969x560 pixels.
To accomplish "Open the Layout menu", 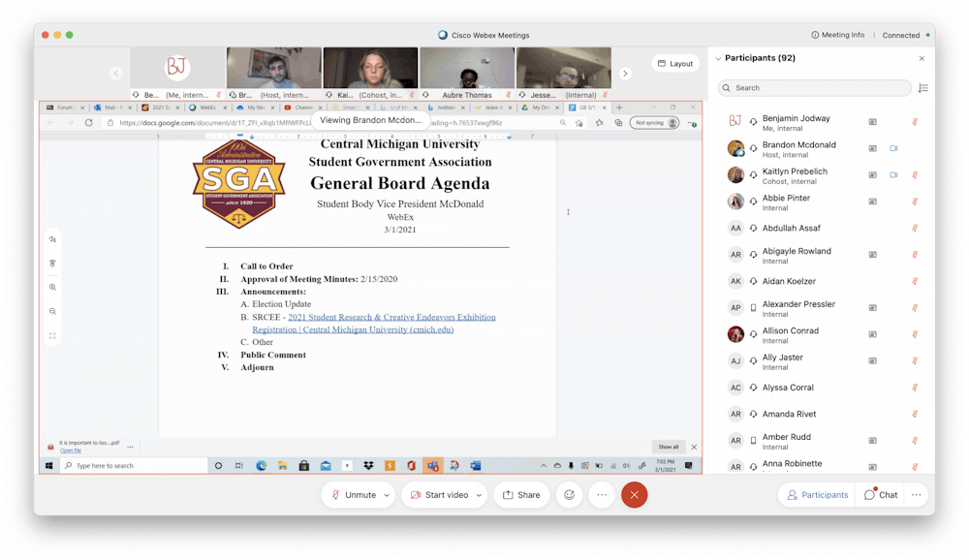I will 675,63.
